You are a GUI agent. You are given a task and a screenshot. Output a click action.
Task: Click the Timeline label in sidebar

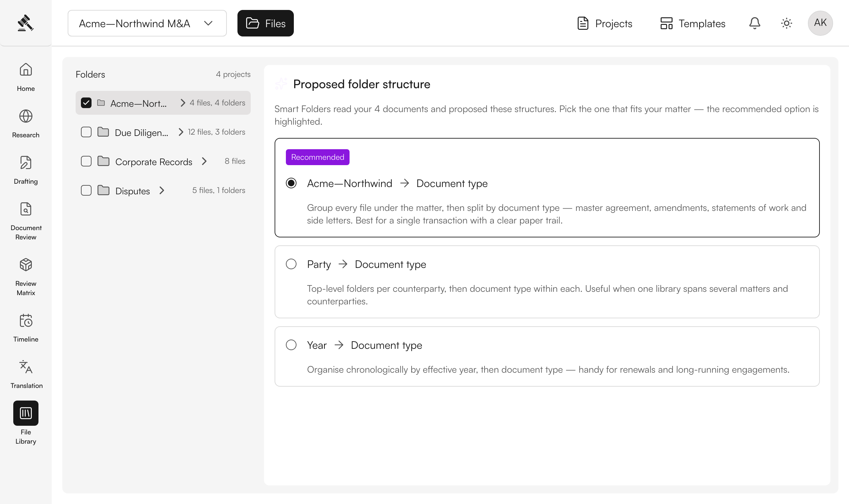pos(26,339)
